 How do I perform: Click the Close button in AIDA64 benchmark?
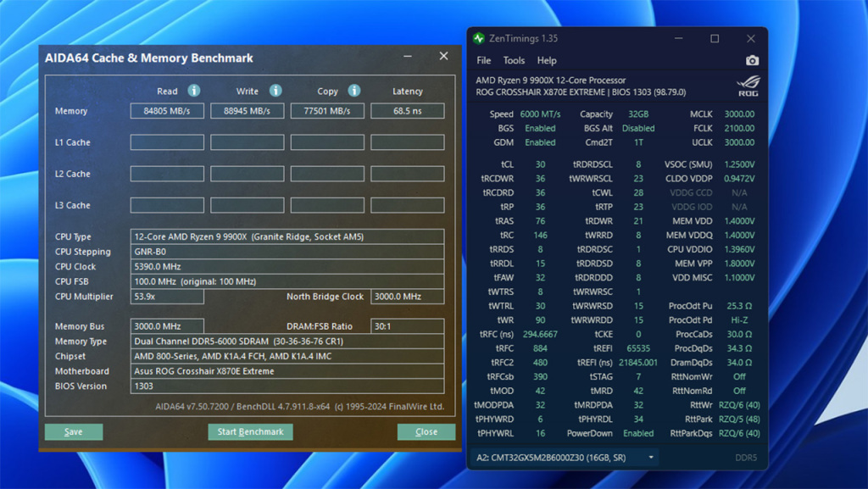[426, 431]
